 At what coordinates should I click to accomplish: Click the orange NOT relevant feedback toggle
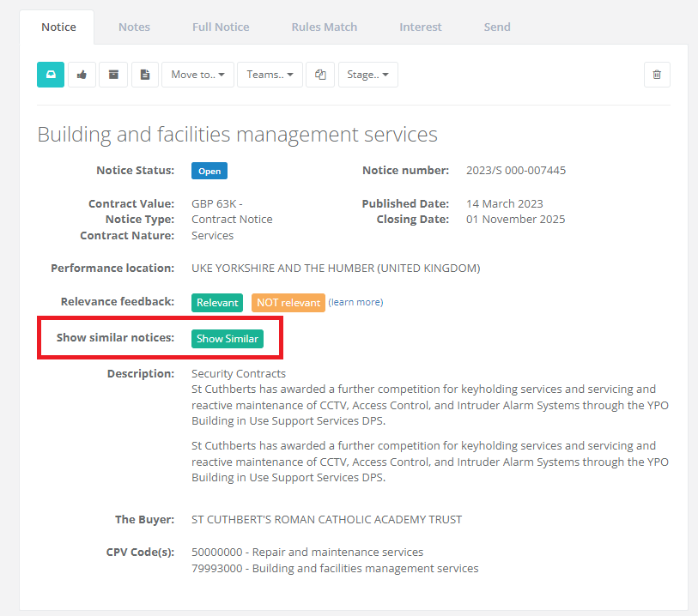[288, 303]
